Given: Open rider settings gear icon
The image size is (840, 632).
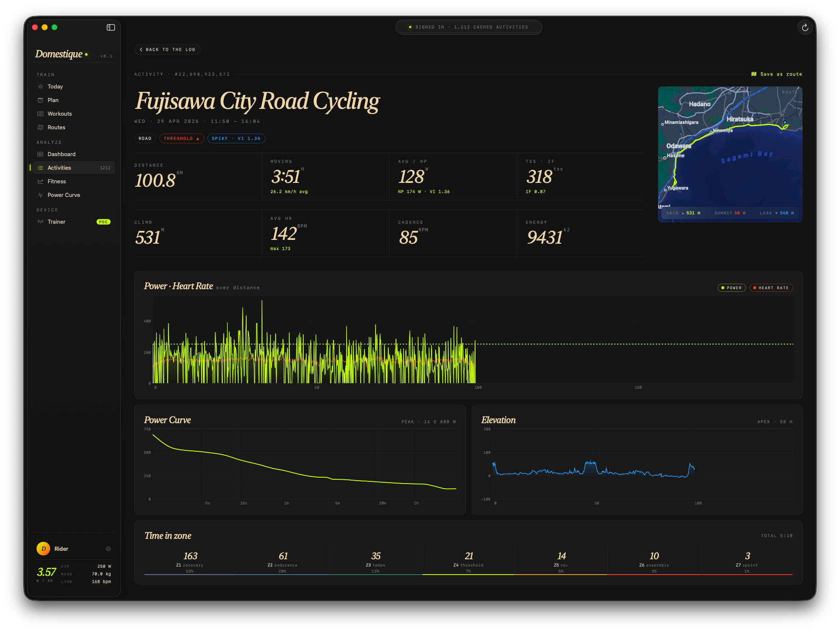Looking at the screenshot, I should click(108, 549).
